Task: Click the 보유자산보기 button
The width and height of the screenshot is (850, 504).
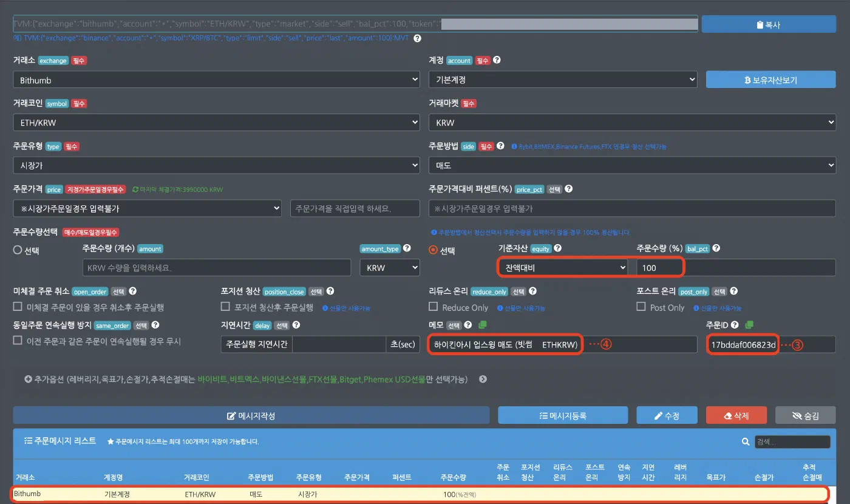Action: pos(771,80)
